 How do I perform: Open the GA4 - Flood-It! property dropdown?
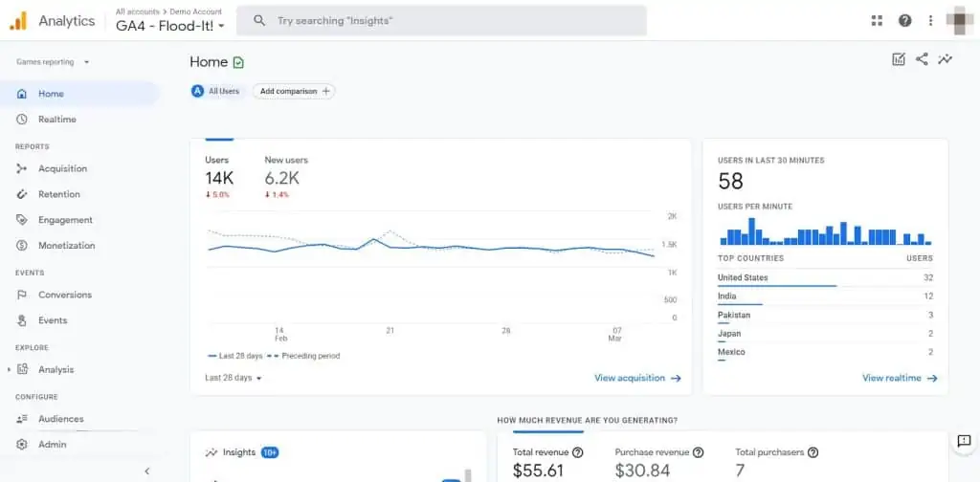[x=170, y=26]
